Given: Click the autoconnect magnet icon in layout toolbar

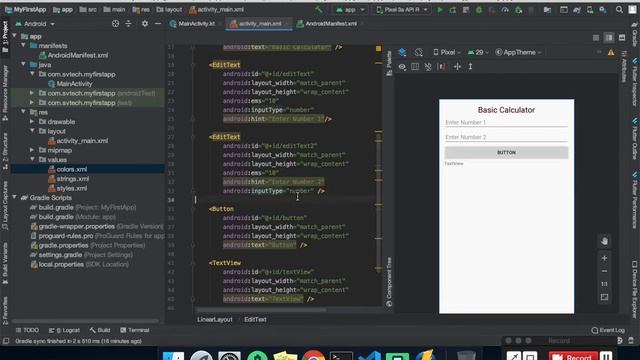Looking at the screenshot, I should 428,67.
